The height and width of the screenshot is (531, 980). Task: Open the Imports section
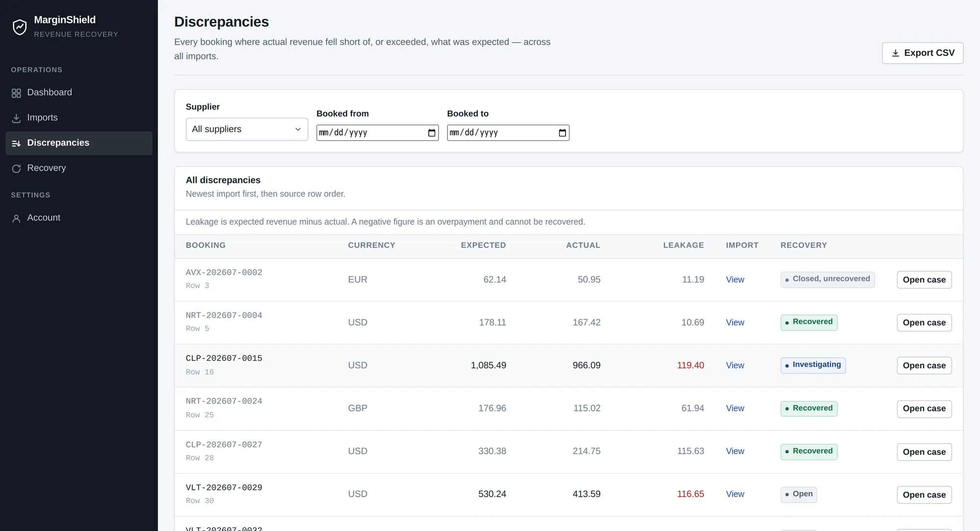79,118
